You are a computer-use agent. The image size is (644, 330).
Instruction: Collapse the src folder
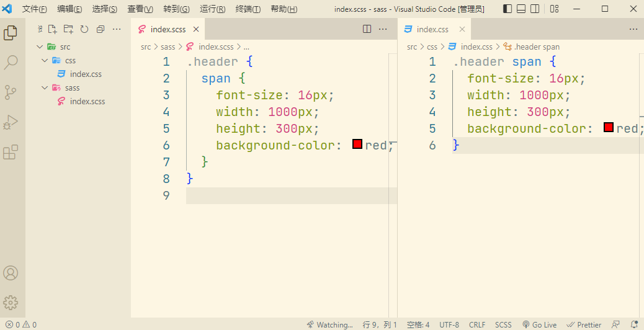click(40, 47)
